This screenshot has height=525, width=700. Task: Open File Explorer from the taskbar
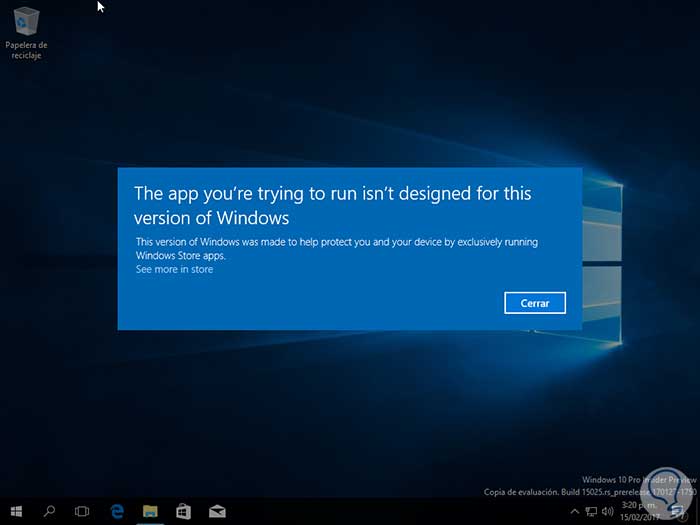pos(150,511)
